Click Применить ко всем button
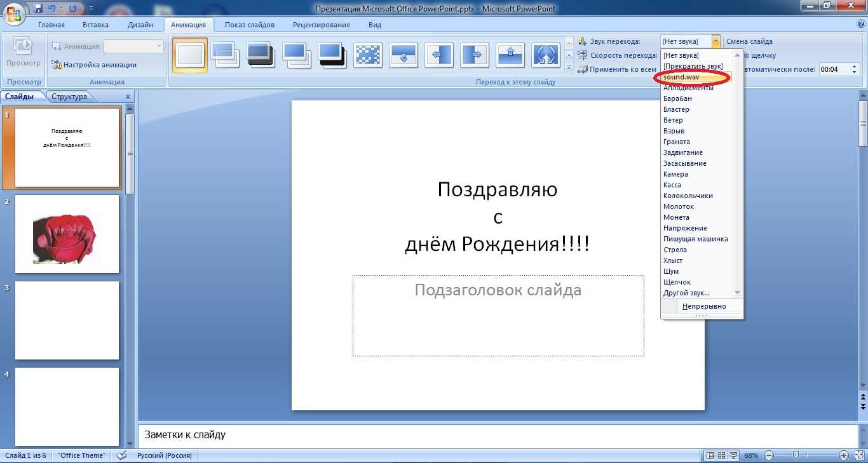 click(x=617, y=69)
